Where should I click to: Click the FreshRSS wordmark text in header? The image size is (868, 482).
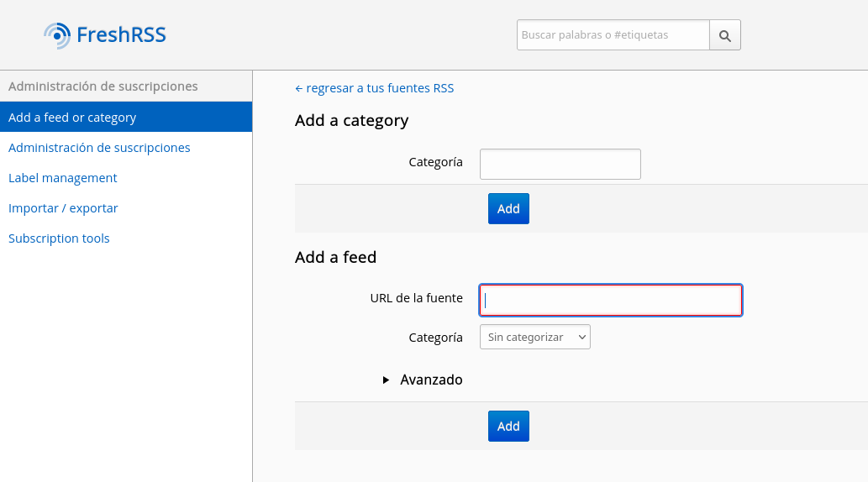pyautogui.click(x=121, y=35)
